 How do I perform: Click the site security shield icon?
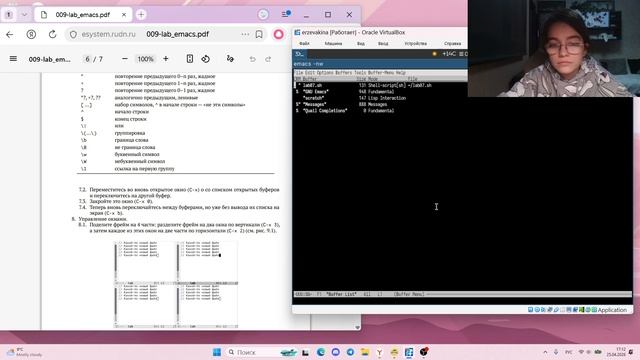click(x=73, y=35)
